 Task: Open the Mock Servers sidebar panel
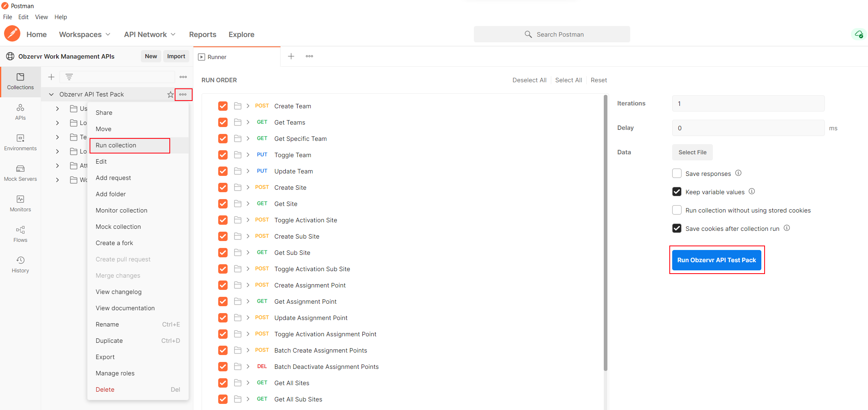[x=20, y=173]
